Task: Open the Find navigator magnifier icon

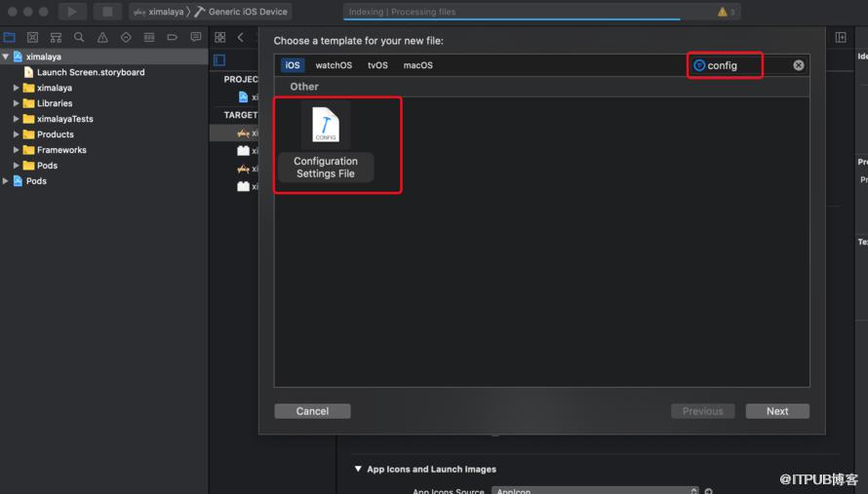Action: point(79,37)
